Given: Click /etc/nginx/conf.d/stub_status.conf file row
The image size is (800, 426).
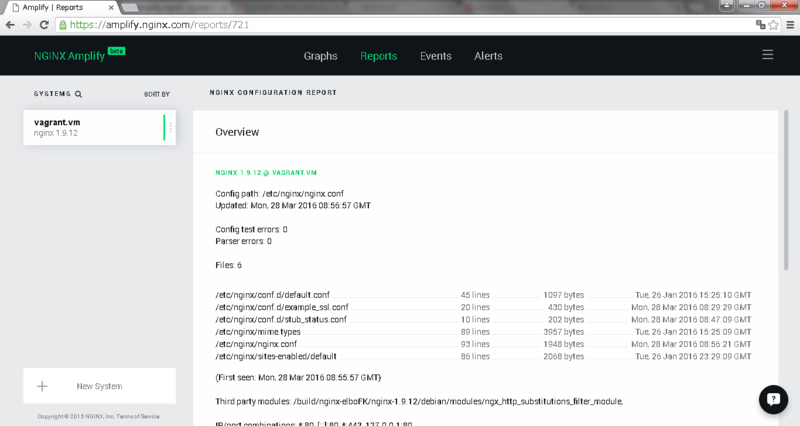Looking at the screenshot, I should (483, 319).
